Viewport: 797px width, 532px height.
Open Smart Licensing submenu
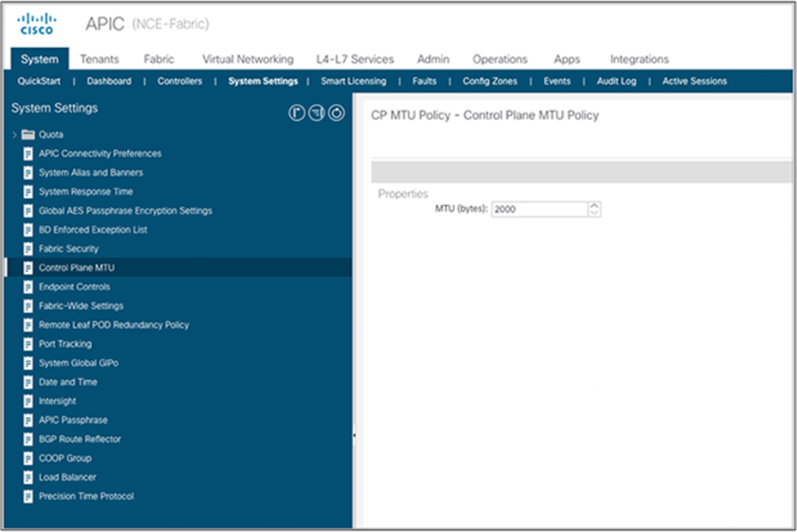pos(353,82)
